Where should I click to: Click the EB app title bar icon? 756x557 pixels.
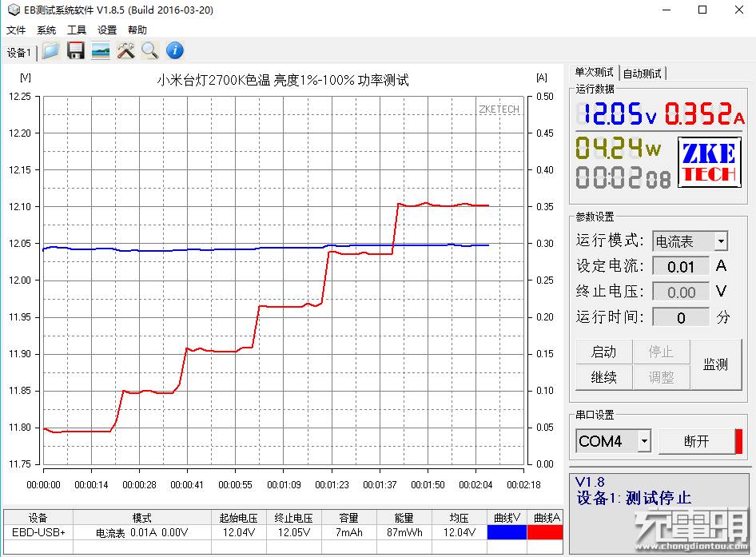(x=14, y=10)
